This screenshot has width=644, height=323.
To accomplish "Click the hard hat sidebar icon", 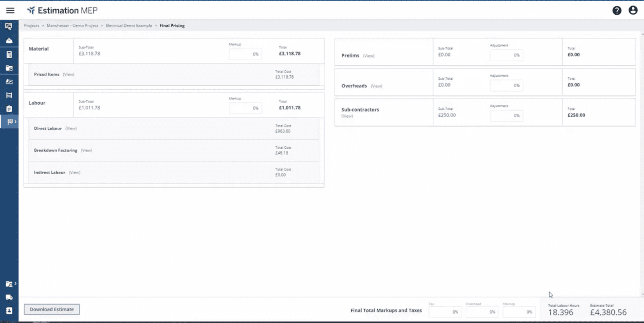I will [x=9, y=41].
